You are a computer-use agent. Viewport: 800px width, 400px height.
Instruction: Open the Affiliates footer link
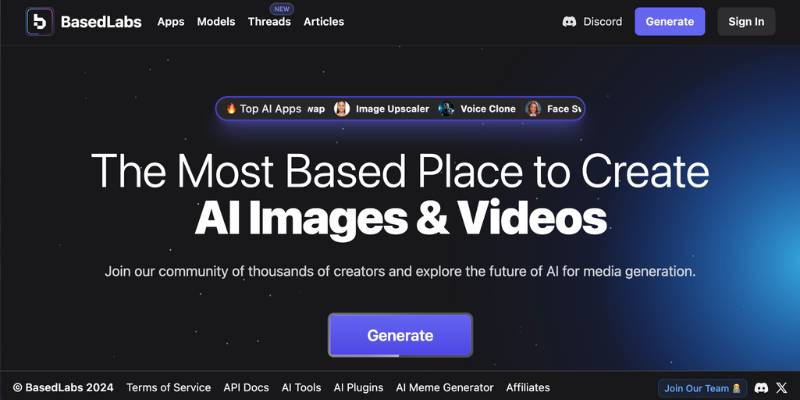pos(528,388)
